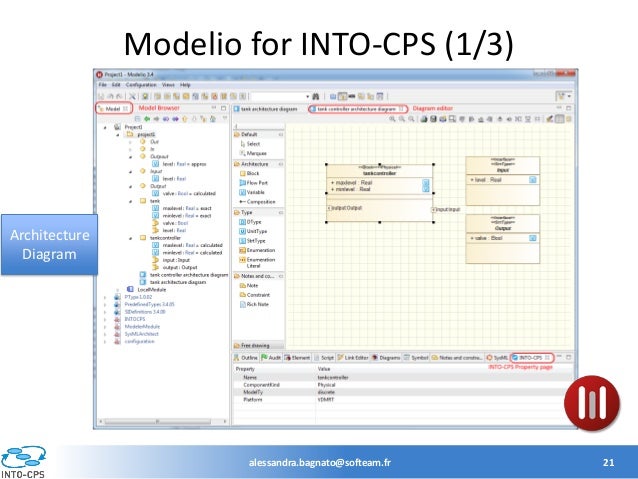Viewport: 638px width, 479px height.
Task: Select the Model tab in browser
Action: 114,109
